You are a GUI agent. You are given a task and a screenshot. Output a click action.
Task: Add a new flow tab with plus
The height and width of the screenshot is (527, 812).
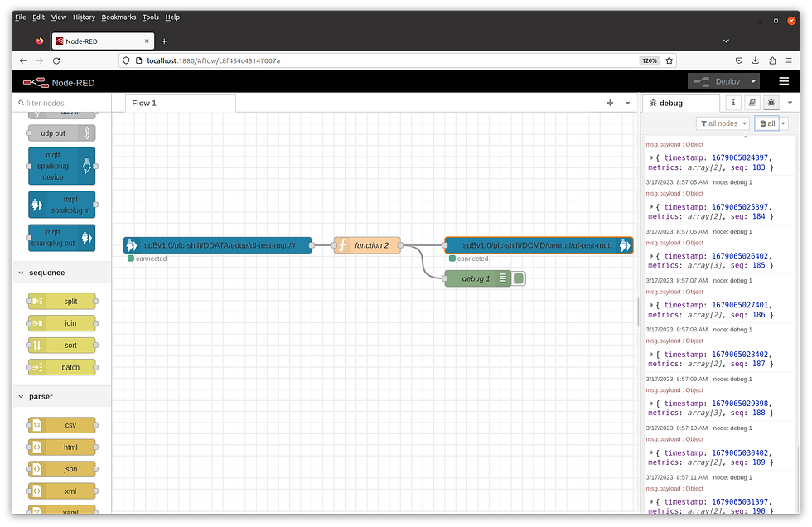[x=610, y=103]
